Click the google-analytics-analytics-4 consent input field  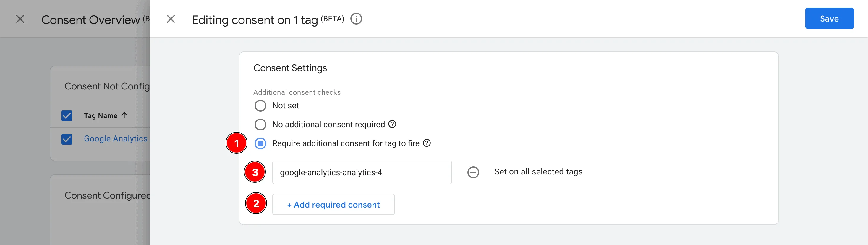coord(362,172)
